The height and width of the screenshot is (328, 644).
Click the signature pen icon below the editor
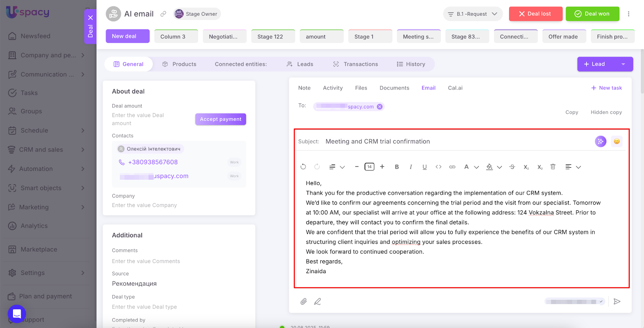coord(318,301)
